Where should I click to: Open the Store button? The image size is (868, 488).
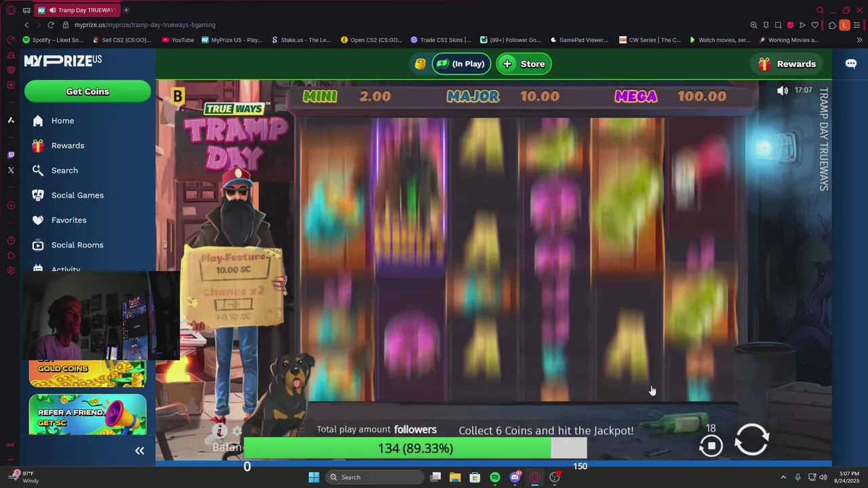[x=524, y=64]
